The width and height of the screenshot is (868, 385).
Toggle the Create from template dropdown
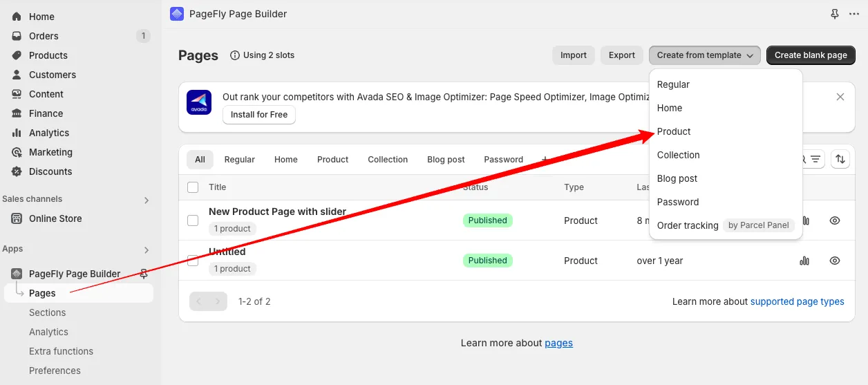[705, 55]
